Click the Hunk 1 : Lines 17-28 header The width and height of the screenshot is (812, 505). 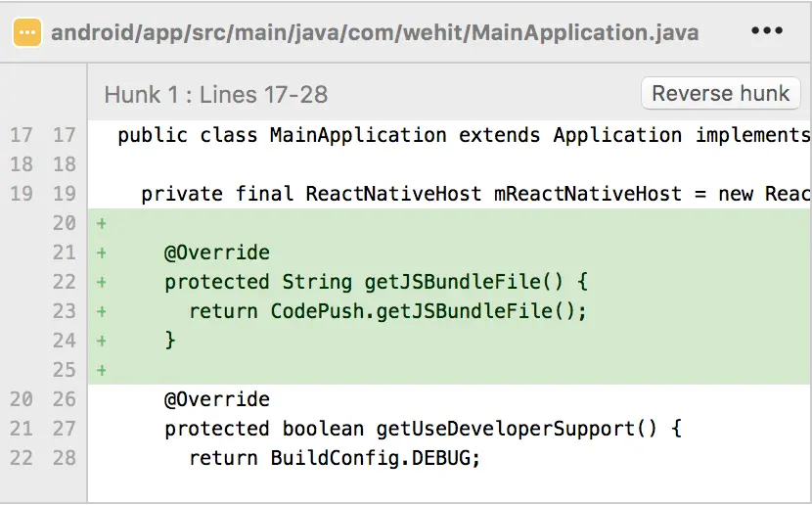pos(216,95)
